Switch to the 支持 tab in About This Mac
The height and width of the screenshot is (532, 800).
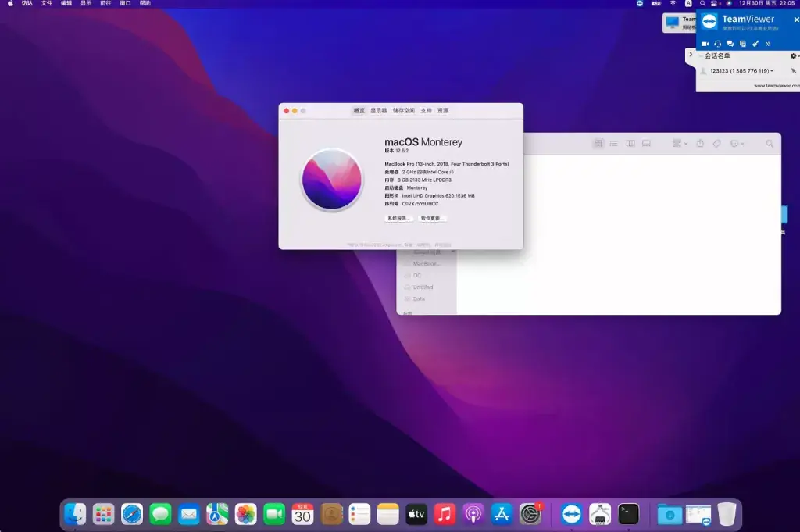coord(426,111)
